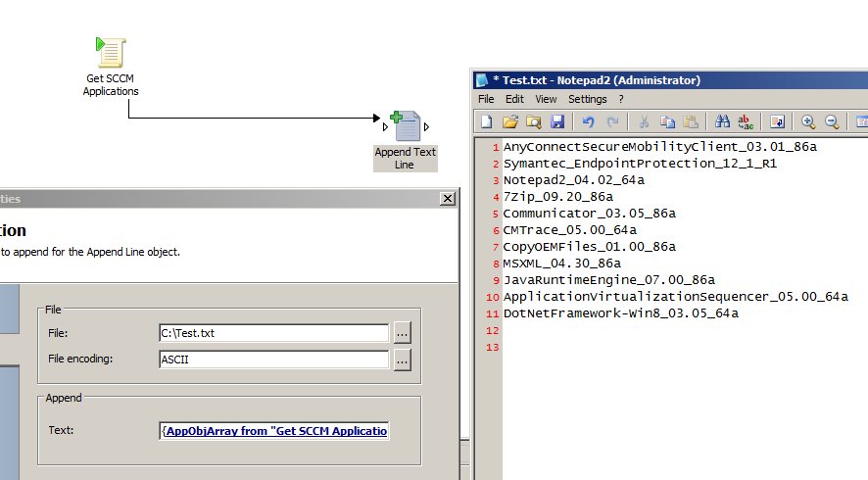Open Find with the binoculars icon
Image resolution: width=868 pixels, height=480 pixels.
722,121
